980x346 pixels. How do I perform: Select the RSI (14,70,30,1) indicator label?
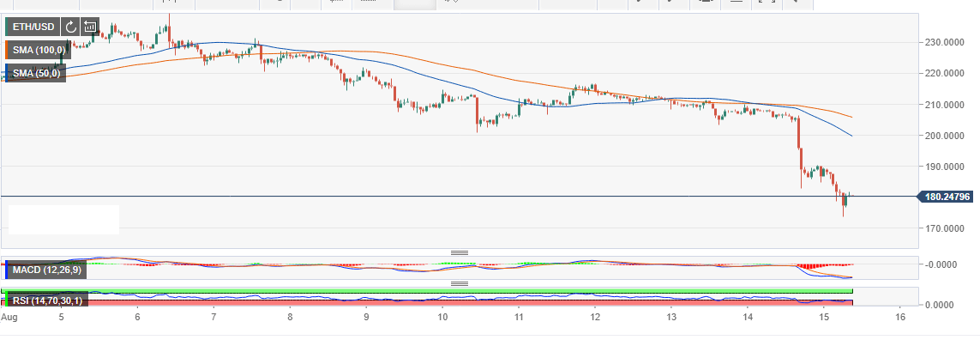coord(46,300)
